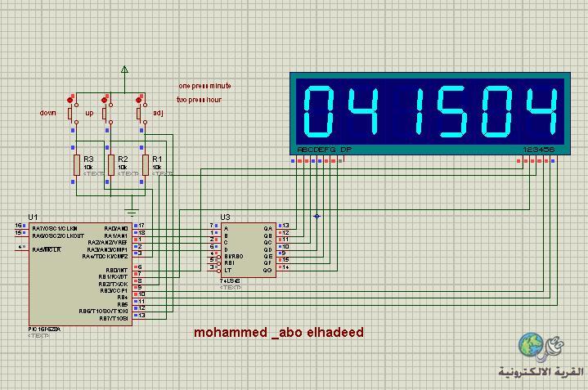Select the PIC16F628A microcontroller U1 body
Viewport: 588px width, 390px height.
(x=80, y=275)
